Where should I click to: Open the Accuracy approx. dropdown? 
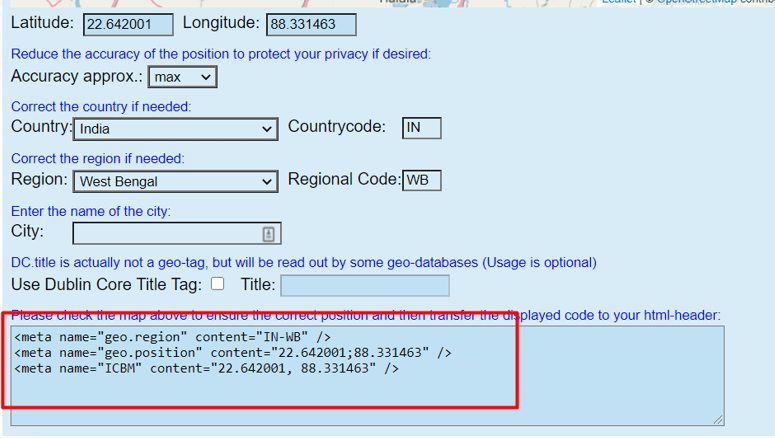[182, 77]
